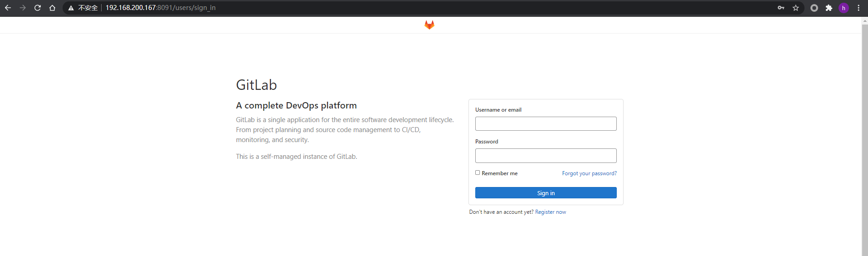The image size is (868, 256).
Task: Click the 'Remember me' label text
Action: click(500, 173)
